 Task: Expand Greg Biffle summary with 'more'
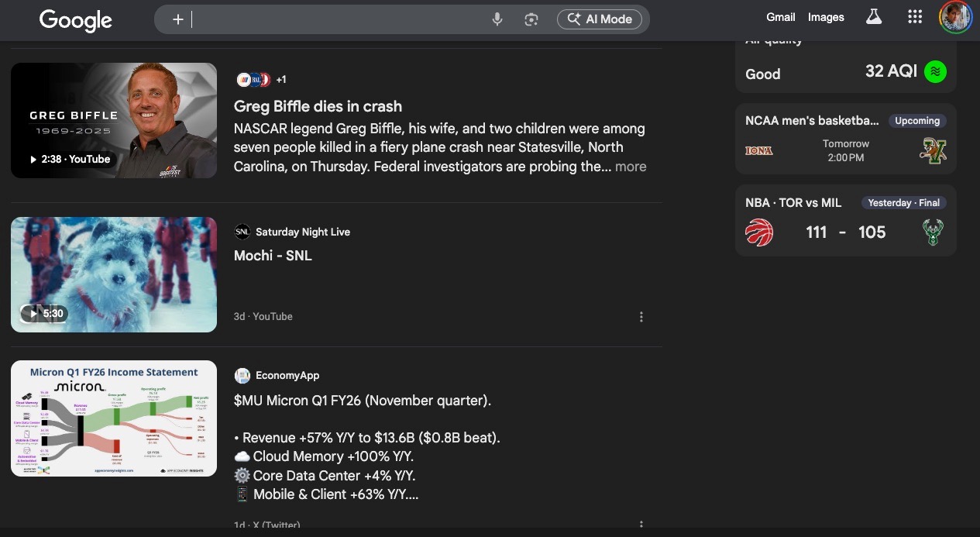click(631, 167)
